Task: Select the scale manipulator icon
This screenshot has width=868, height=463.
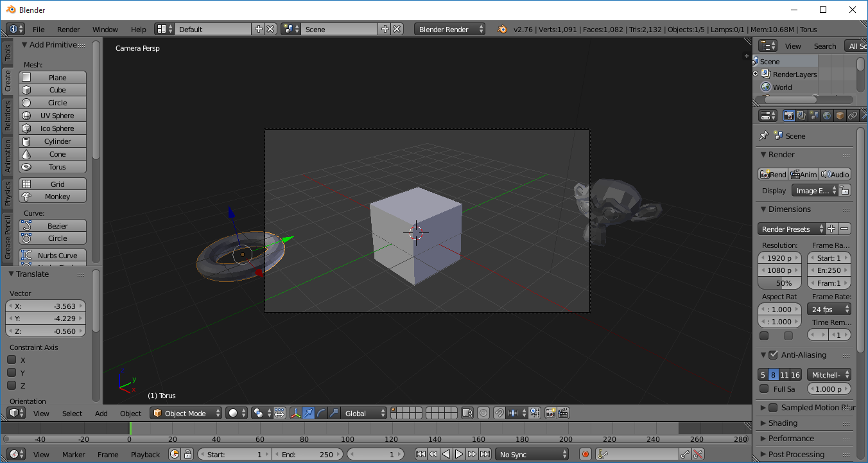Action: pos(334,413)
